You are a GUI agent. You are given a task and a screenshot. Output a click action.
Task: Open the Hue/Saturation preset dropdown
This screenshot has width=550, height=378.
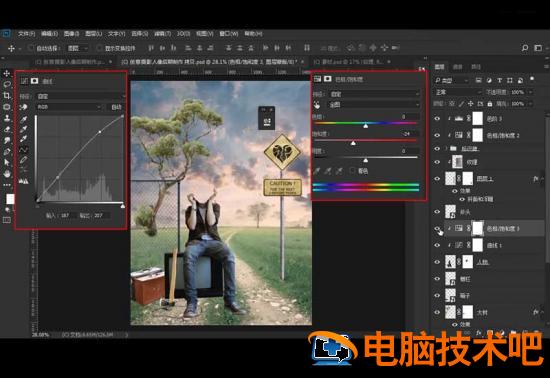pyautogui.click(x=374, y=94)
